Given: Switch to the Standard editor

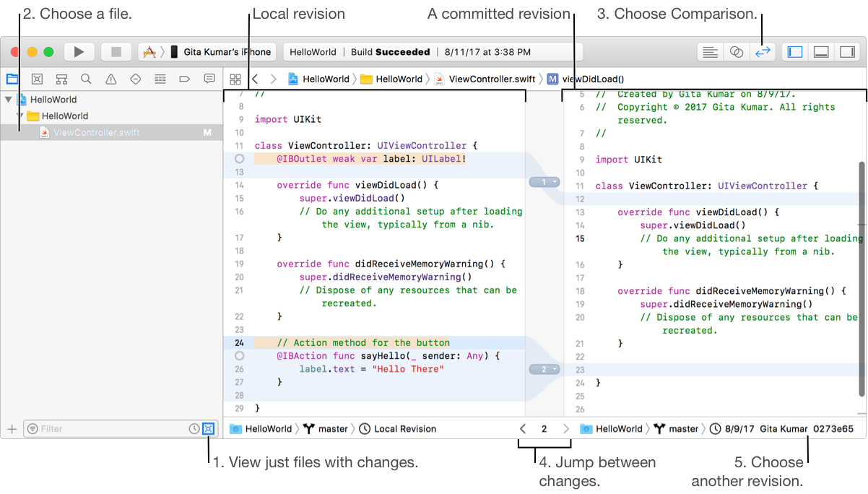Looking at the screenshot, I should pos(711,52).
